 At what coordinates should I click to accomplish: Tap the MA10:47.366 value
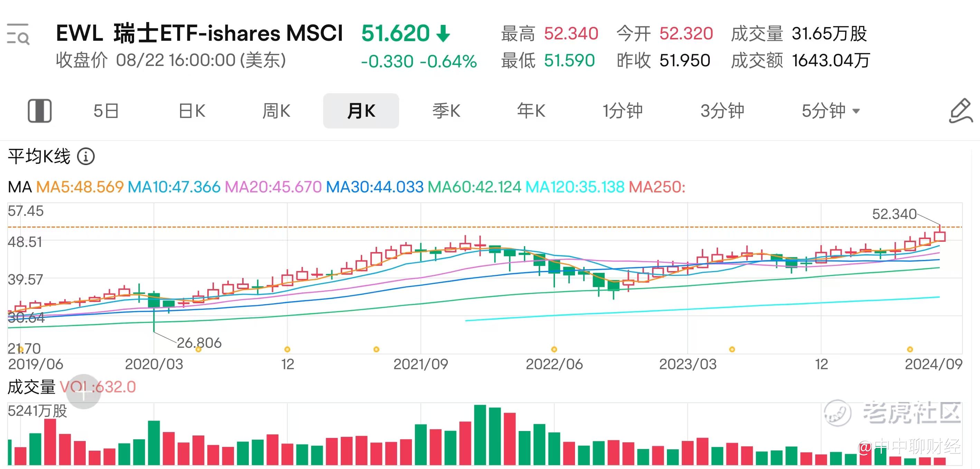pos(174,187)
